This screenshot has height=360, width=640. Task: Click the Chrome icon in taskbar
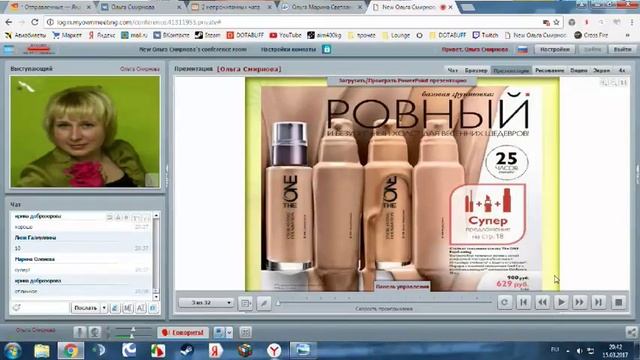click(x=71, y=351)
